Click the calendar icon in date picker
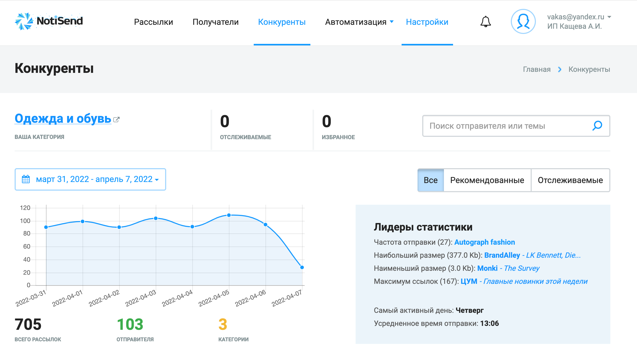The width and height of the screenshot is (637, 364). tap(26, 179)
